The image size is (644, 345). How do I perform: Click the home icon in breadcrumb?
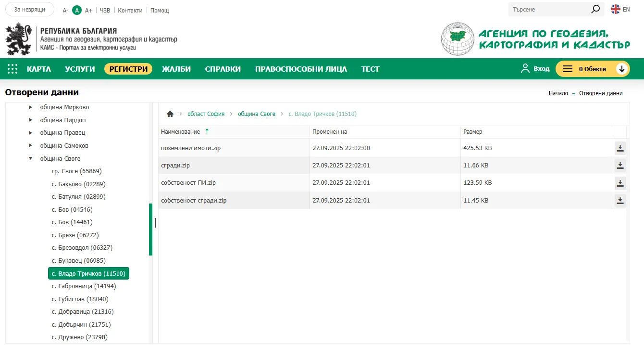coord(170,114)
